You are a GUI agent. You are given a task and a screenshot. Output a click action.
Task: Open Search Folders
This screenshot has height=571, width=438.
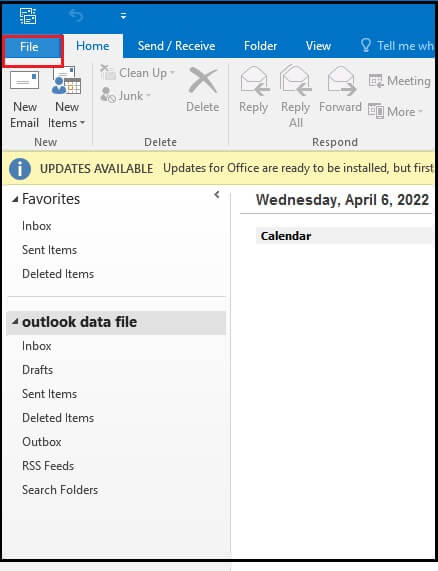pos(60,490)
